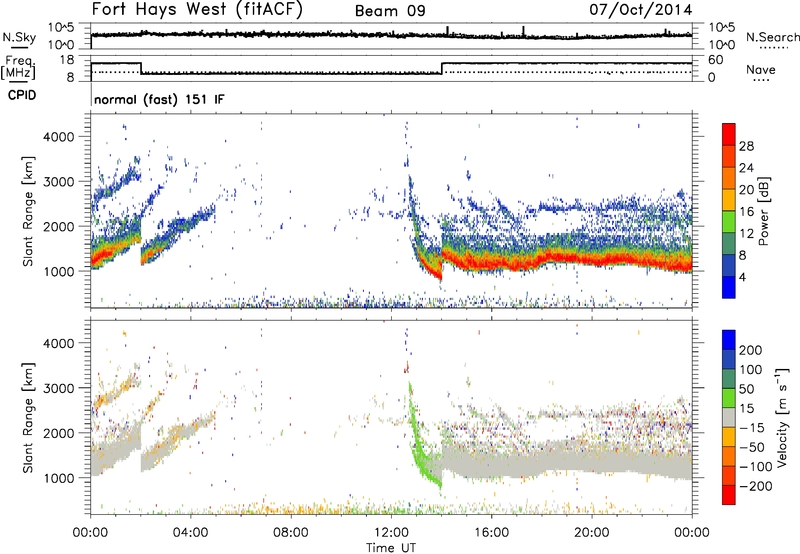This screenshot has width=800, height=554.
Task: Click time axis tick '20:00'
Action: click(x=592, y=533)
